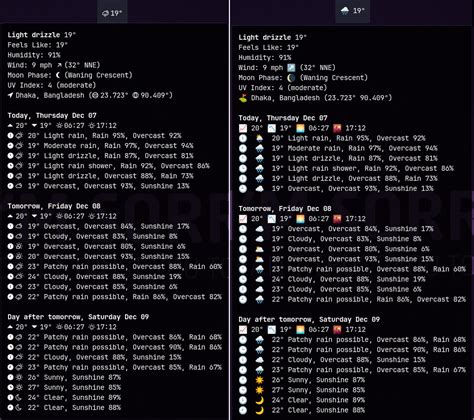
Task: Click the moon emoji in the right panel 24° Clear row
Action: tap(259, 400)
